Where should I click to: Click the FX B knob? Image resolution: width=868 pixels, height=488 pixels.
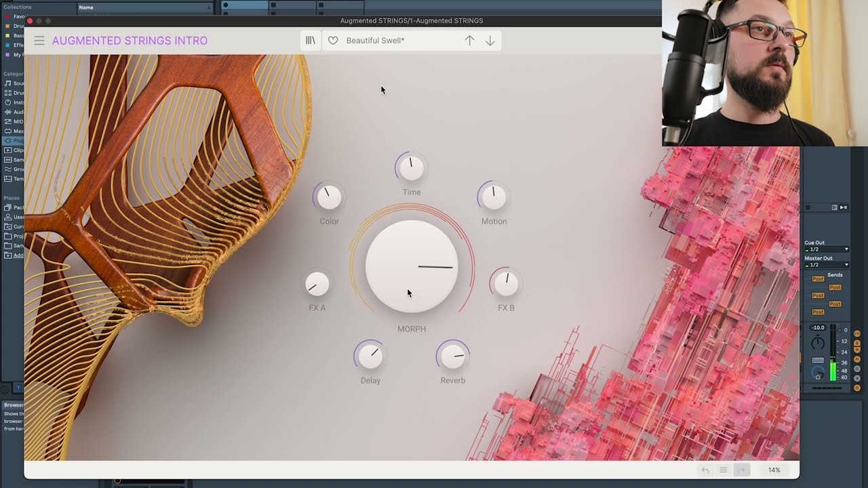pyautogui.click(x=506, y=284)
